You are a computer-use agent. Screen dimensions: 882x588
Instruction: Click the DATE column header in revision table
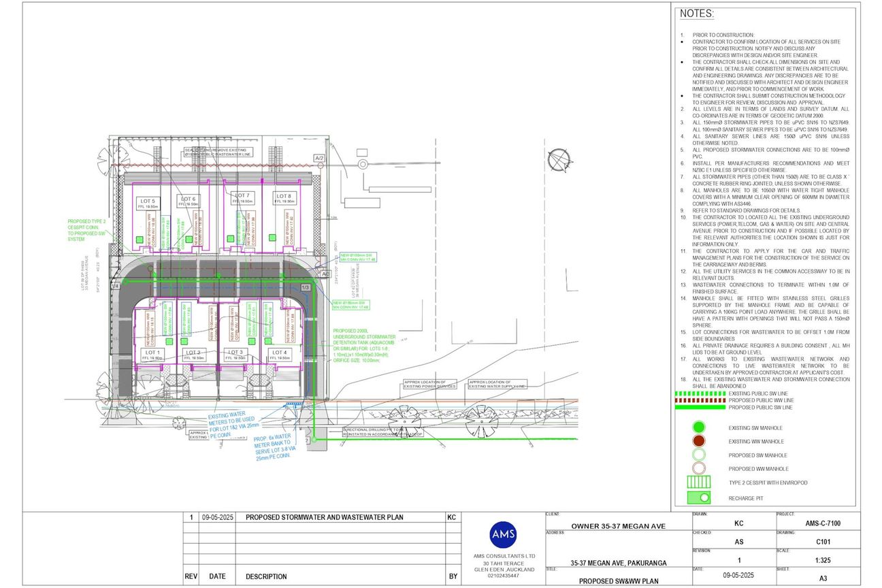point(217,576)
